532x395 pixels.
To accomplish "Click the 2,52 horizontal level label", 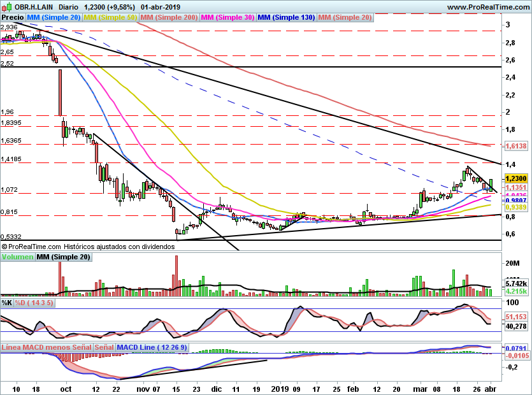I will (7, 63).
